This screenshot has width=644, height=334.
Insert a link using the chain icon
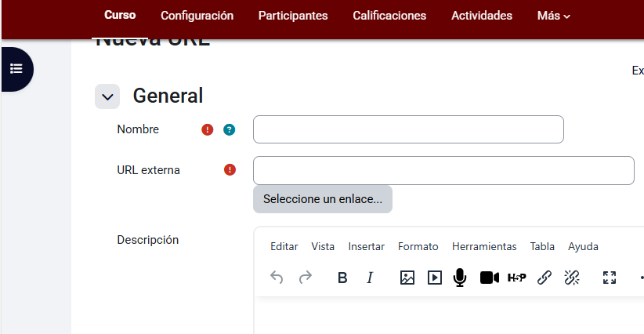(x=545, y=277)
